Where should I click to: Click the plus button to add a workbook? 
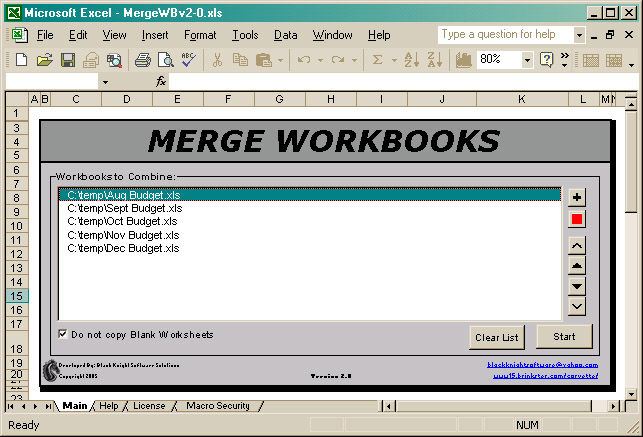coord(577,197)
